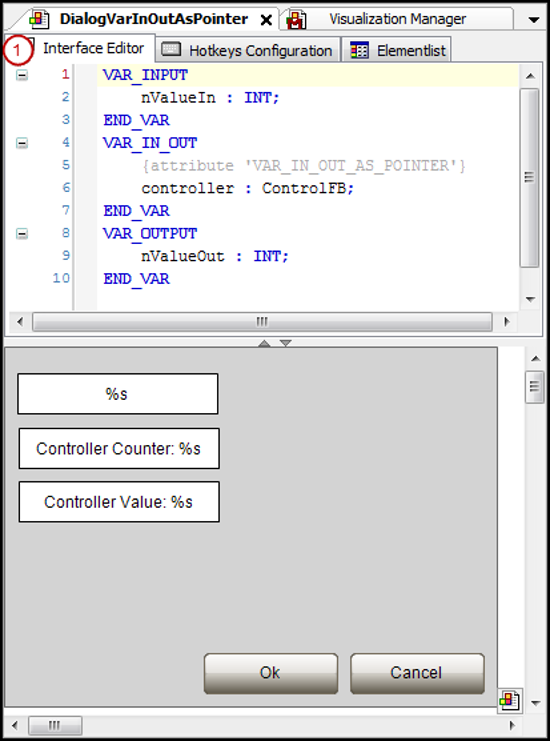Click the 'controller : ControlFB;' code line

(248, 188)
